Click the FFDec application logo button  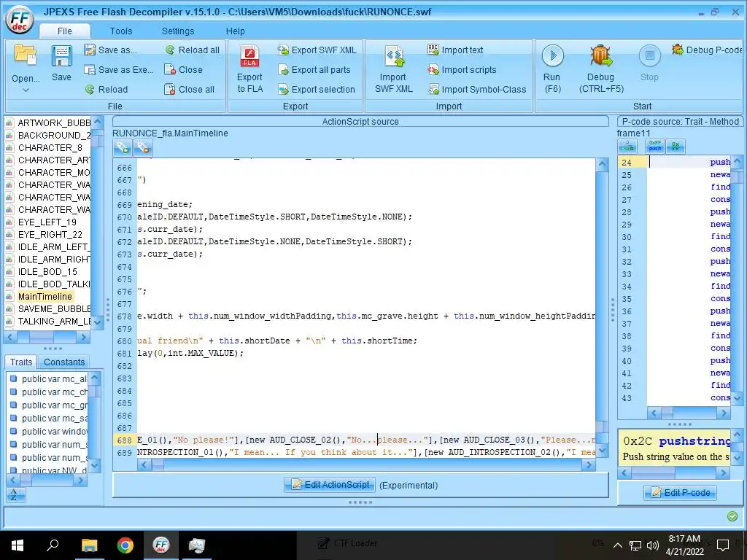20,20
